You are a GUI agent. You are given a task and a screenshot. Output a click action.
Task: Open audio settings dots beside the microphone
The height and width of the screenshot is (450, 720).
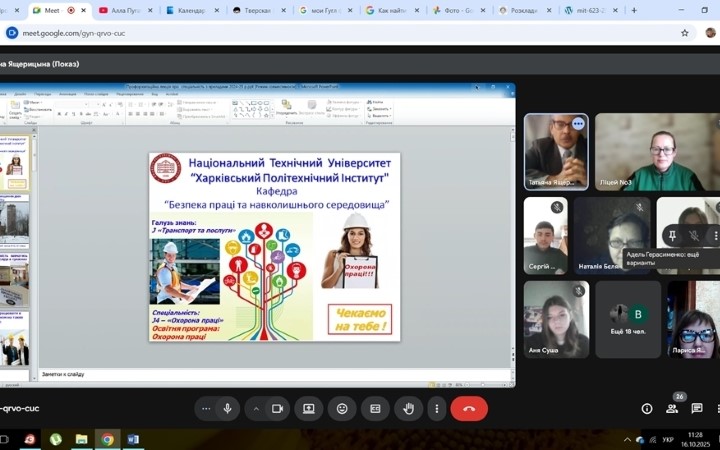(206, 408)
